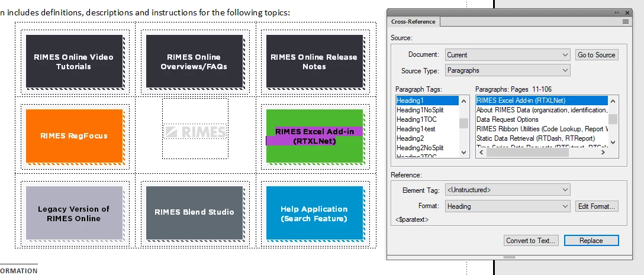Open the Format dropdown showing Heading
This screenshot has height=275, width=644.
tap(508, 206)
